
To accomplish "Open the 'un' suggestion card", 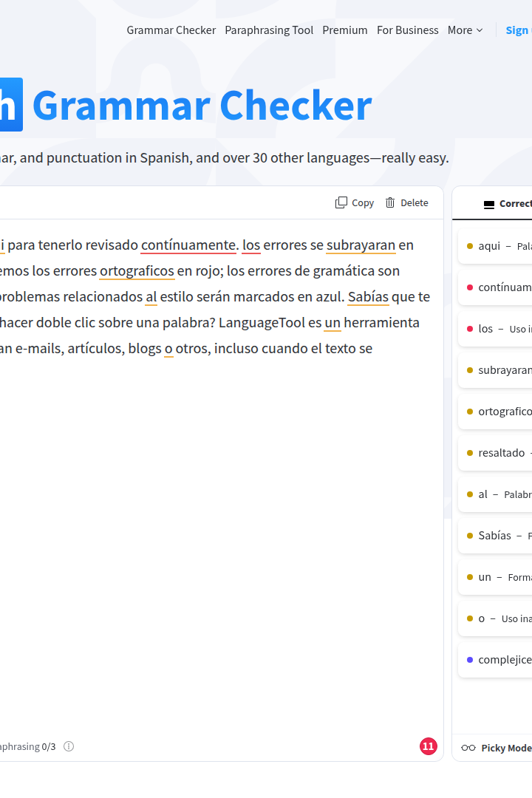I will point(495,577).
